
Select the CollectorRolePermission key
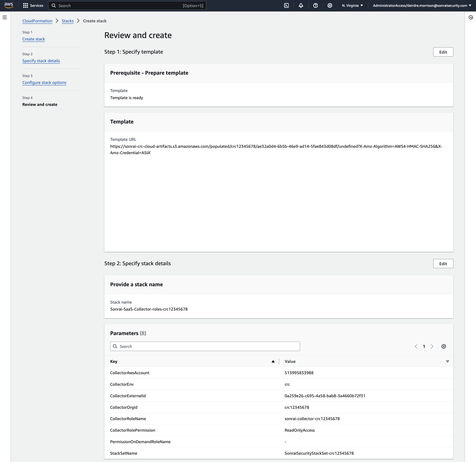133,430
